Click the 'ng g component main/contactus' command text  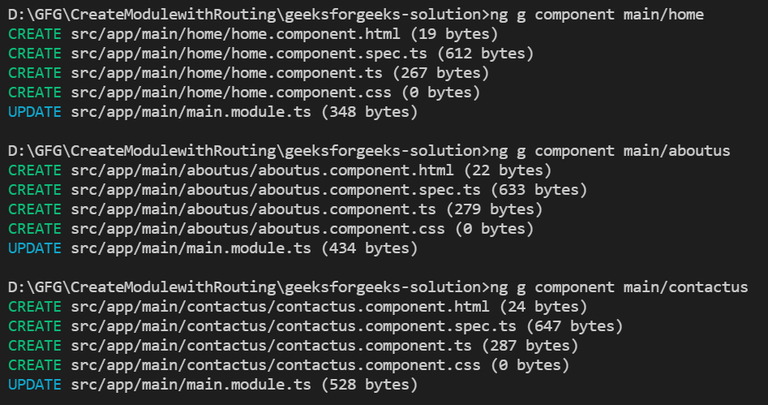pyautogui.click(x=621, y=287)
